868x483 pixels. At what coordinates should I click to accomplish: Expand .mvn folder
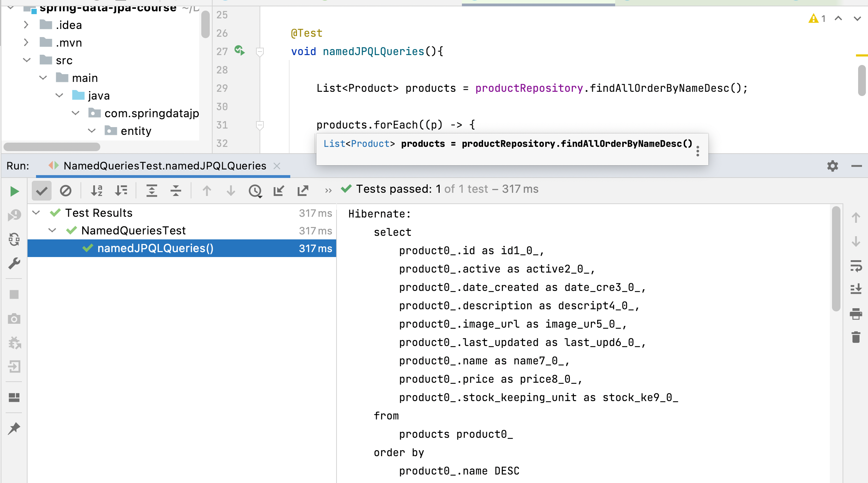pyautogui.click(x=26, y=42)
